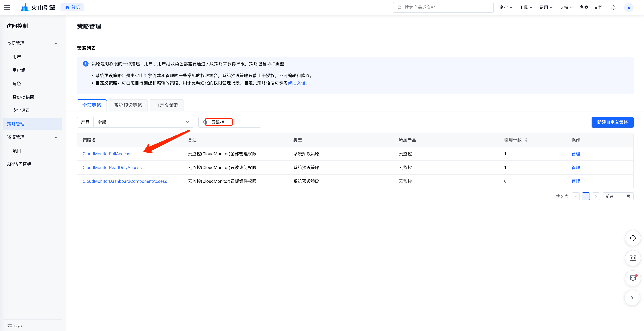Image resolution: width=644 pixels, height=331 pixels.
Task: Switch to the 全部策略 tab
Action: 92,105
